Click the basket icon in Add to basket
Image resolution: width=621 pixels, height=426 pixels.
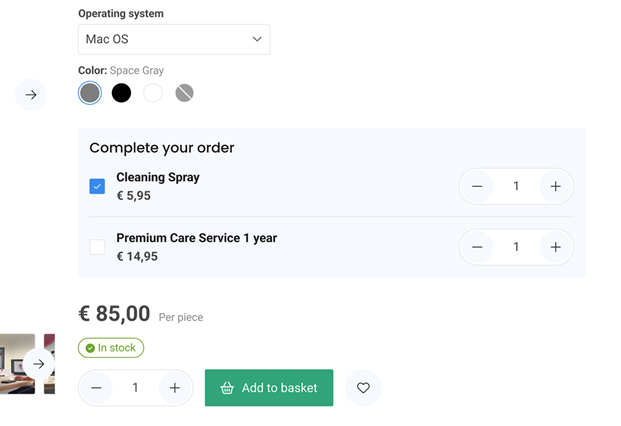pos(227,388)
